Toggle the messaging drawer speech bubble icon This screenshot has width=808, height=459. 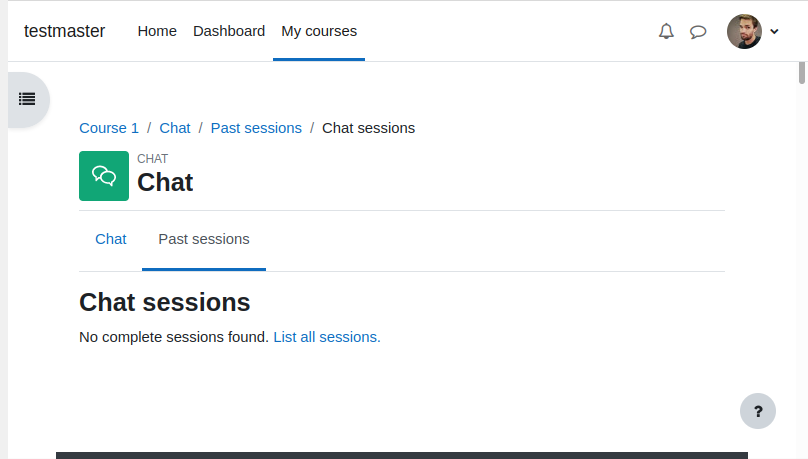(698, 32)
